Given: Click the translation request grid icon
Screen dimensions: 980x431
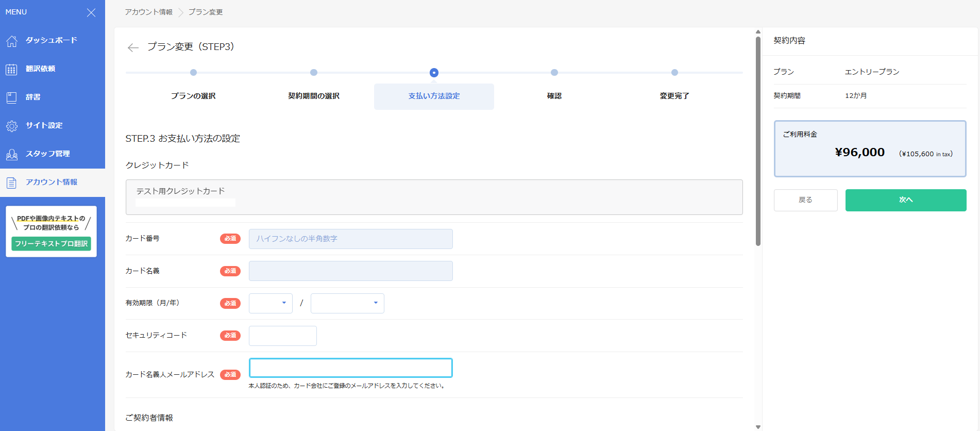Looking at the screenshot, I should coord(12,69).
